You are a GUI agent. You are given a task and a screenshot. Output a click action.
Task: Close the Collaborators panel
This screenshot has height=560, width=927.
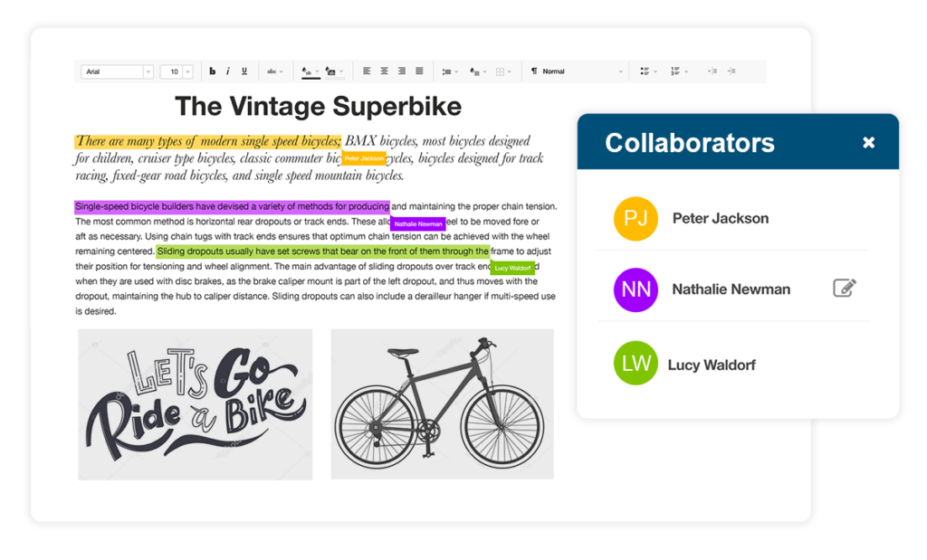pos(868,142)
